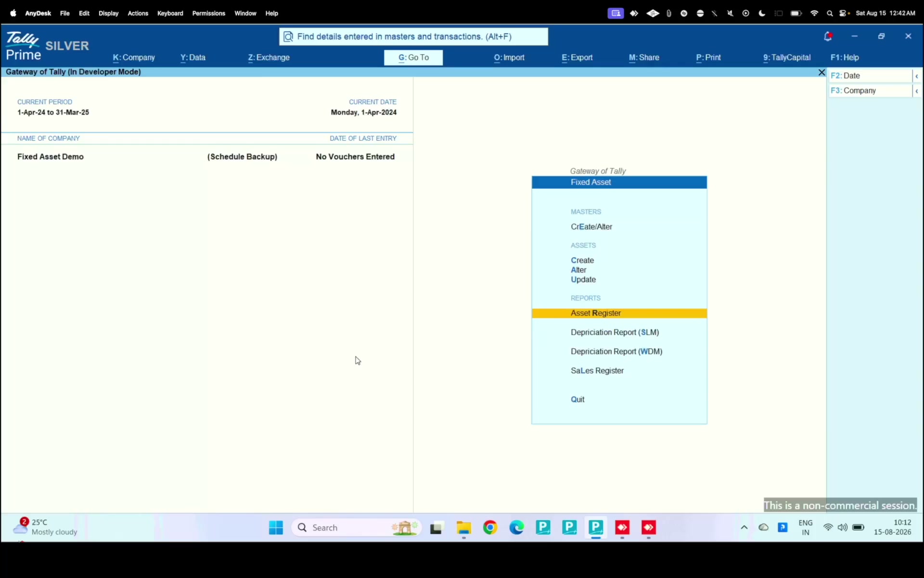Open F1: Help in Tally
Image resolution: width=924 pixels, height=578 pixels.
[845, 57]
